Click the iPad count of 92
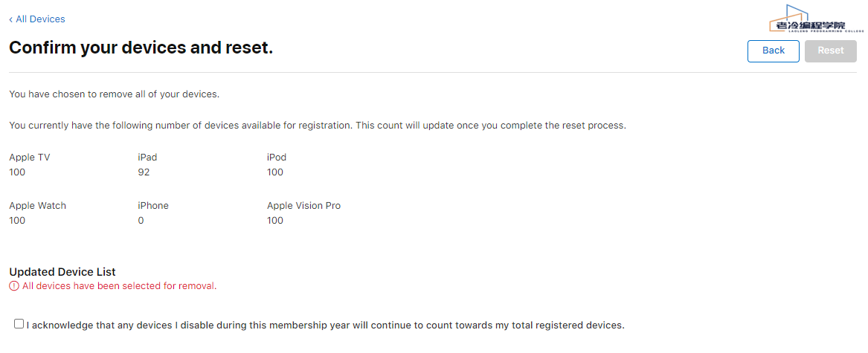The image size is (868, 353). pyautogui.click(x=144, y=172)
